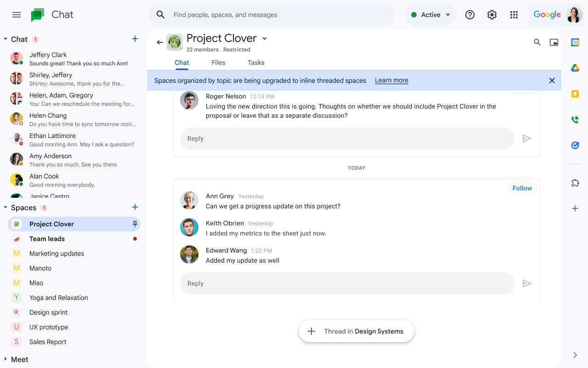Switch to the Files tab
The width and height of the screenshot is (588, 368).
tap(218, 63)
